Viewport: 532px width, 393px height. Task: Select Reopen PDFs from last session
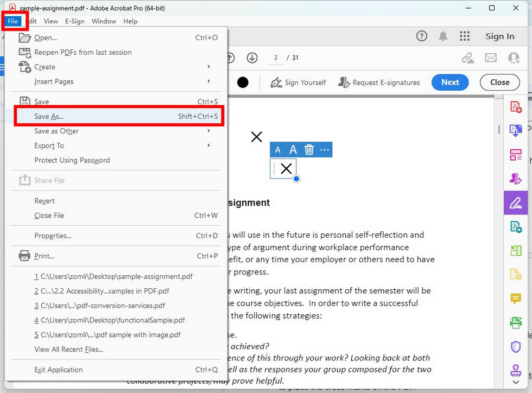[116, 52]
